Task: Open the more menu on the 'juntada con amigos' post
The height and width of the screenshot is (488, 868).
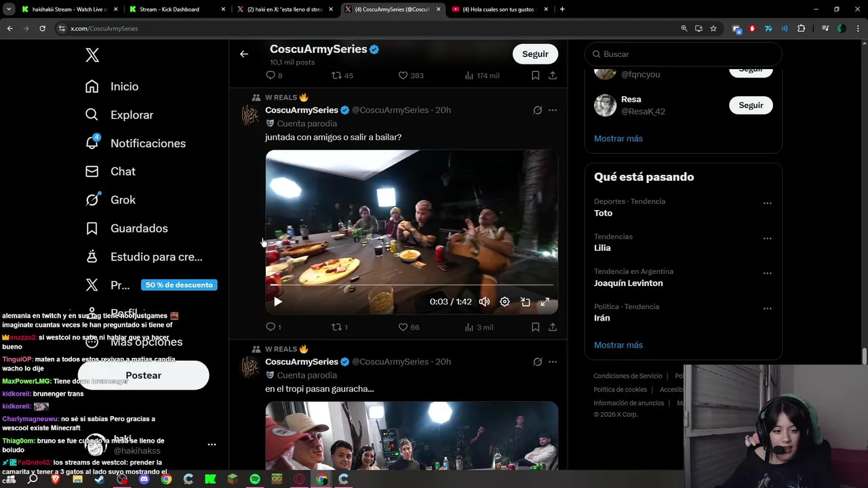Action: point(553,110)
